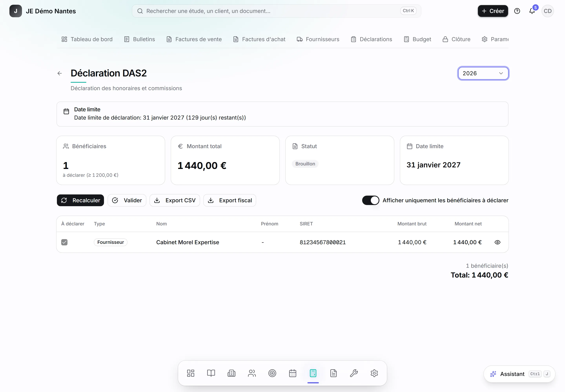
Task: Go back with the arrow beside Déclaration DAS2
Action: pos(59,73)
